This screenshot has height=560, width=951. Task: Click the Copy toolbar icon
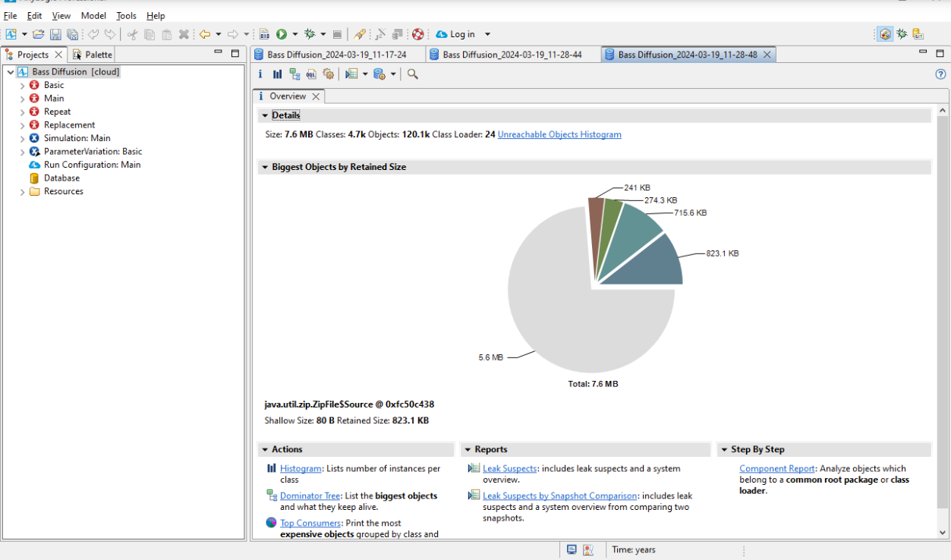[149, 34]
